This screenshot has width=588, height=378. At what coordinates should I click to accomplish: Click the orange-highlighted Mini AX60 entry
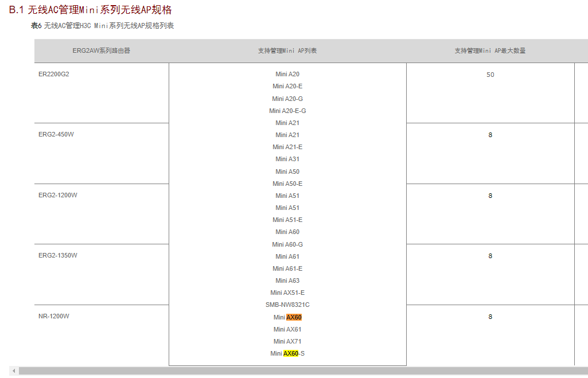click(x=287, y=317)
